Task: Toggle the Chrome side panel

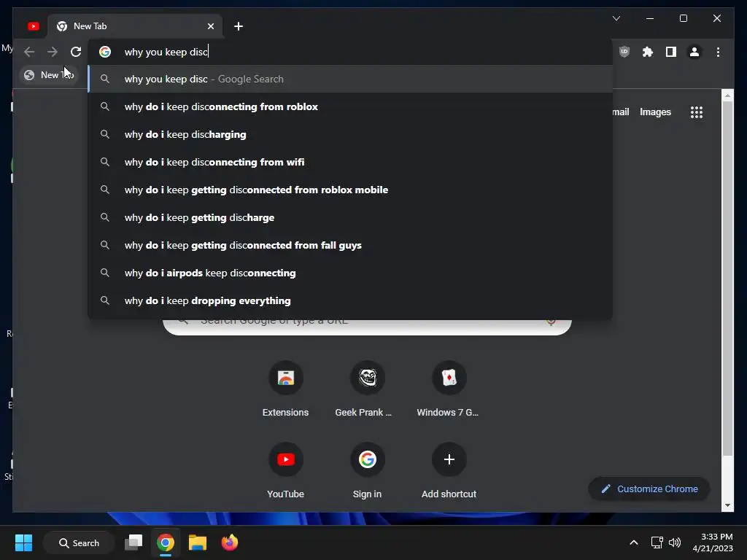Action: click(671, 52)
